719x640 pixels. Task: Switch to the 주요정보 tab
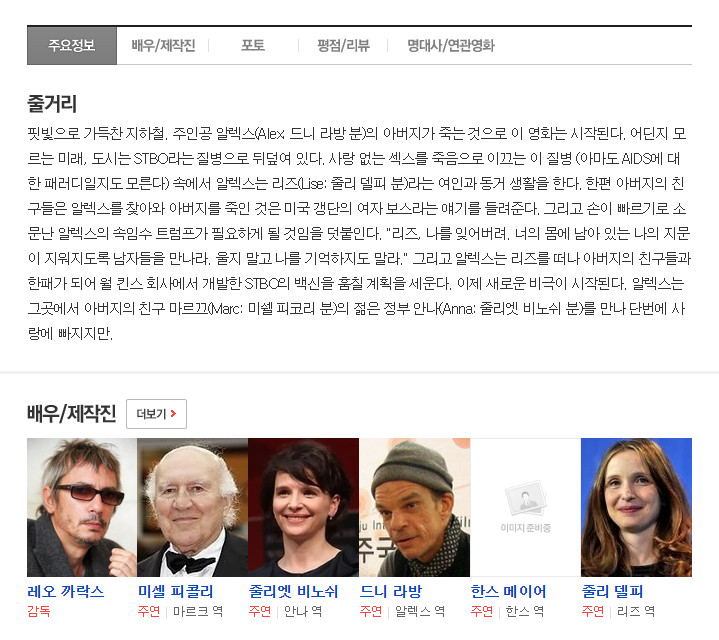tap(72, 46)
